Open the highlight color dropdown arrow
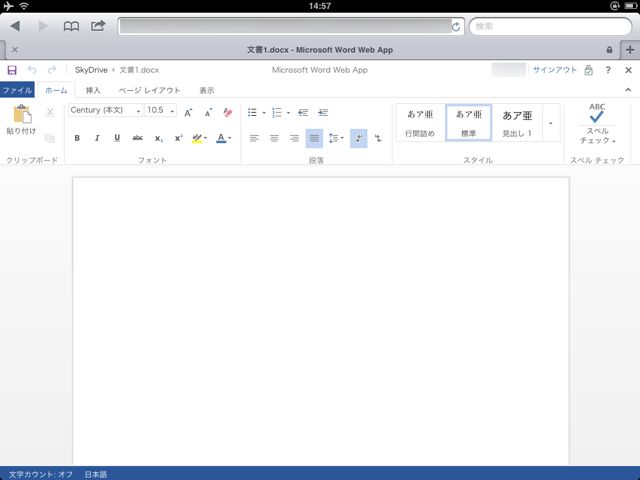 (205, 138)
